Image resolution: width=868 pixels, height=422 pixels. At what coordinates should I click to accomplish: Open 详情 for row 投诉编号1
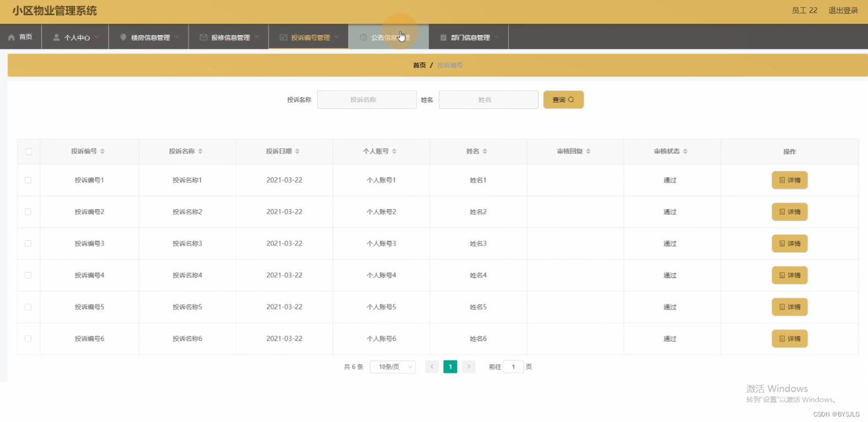pyautogui.click(x=790, y=180)
